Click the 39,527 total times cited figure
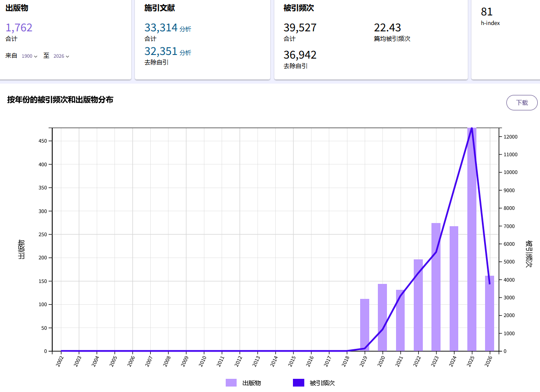 click(300, 28)
